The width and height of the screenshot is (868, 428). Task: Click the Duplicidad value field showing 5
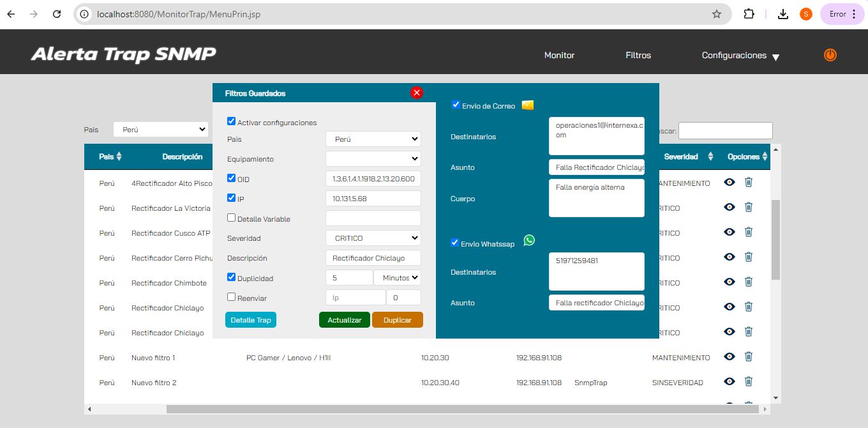[x=349, y=278]
